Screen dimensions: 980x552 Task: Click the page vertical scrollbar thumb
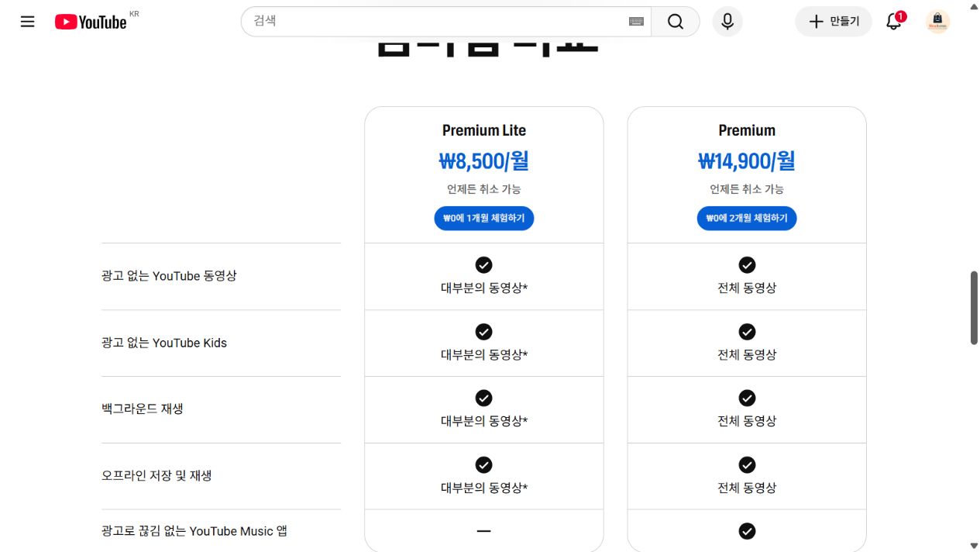tap(974, 308)
